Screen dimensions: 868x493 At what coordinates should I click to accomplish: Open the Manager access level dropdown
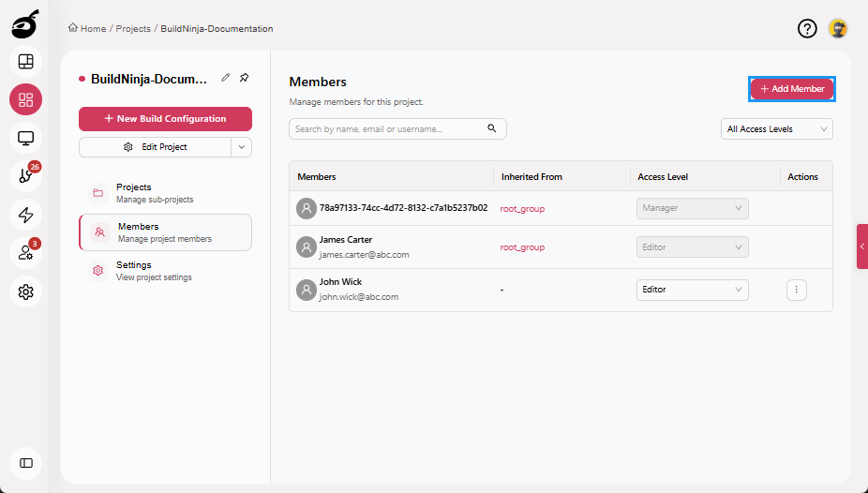point(693,208)
